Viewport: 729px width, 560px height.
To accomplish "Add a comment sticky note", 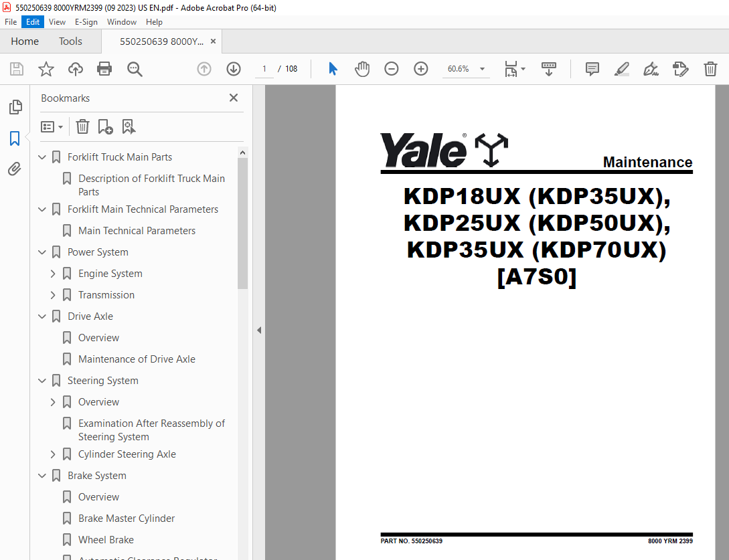I will click(x=592, y=69).
